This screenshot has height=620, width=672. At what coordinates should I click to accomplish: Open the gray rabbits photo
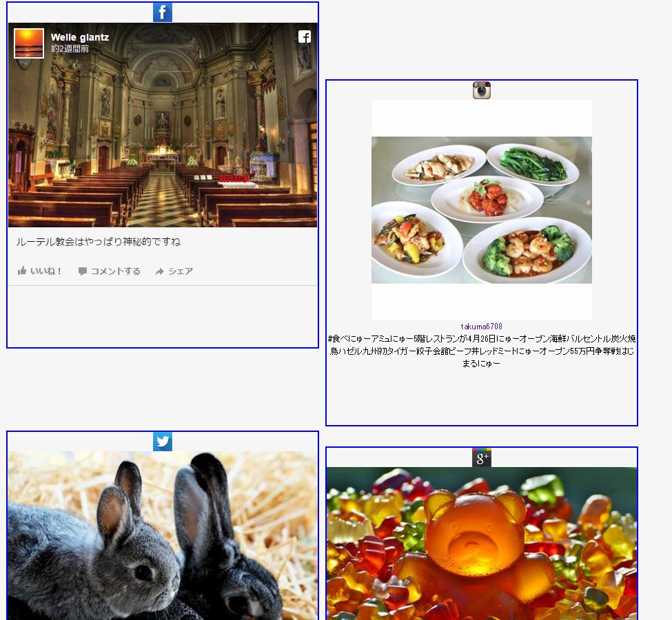(x=162, y=537)
